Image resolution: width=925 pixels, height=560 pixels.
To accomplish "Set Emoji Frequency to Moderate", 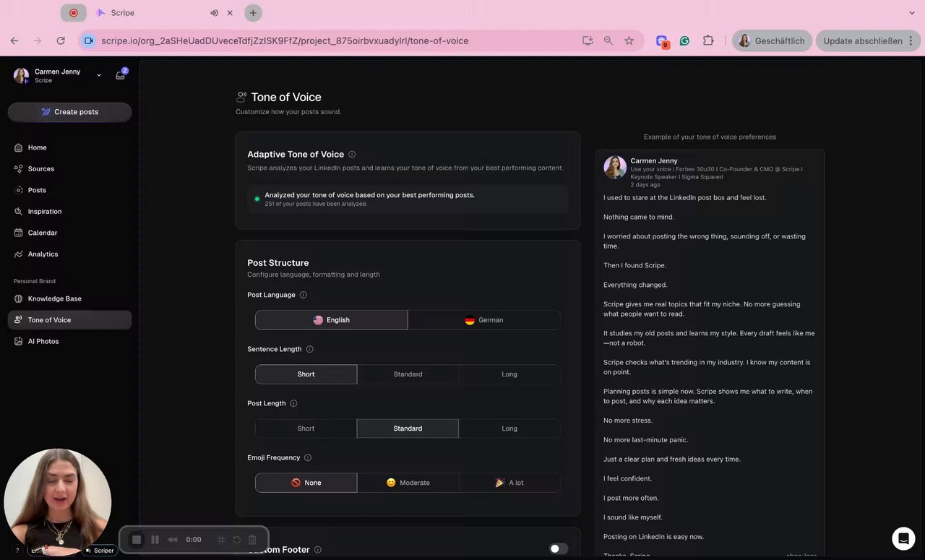I will point(408,483).
